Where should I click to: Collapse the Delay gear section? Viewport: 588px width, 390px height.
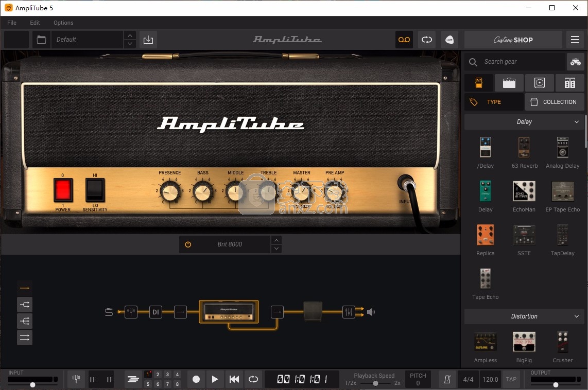point(576,122)
